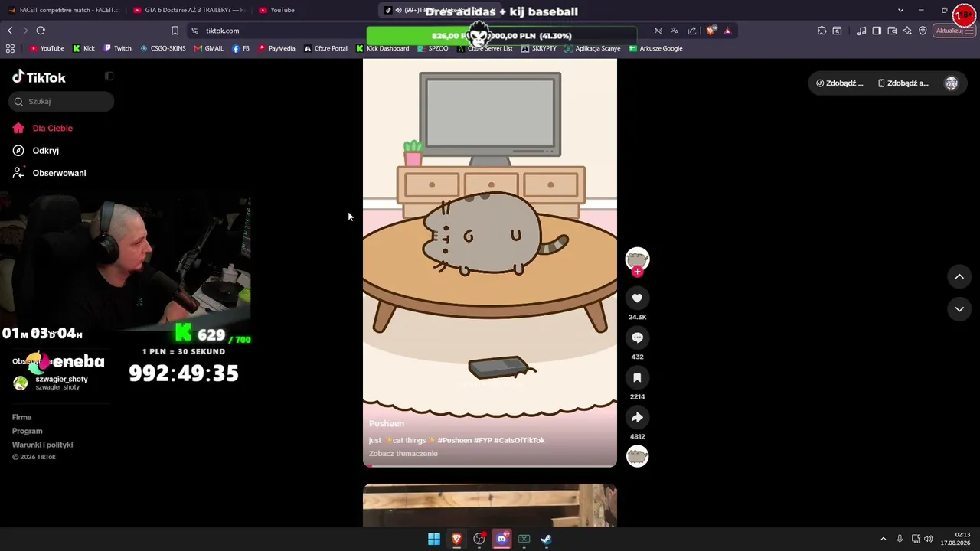Screen dimensions: 980x551
Task: Open the volume control in system tray
Action: [x=929, y=539]
